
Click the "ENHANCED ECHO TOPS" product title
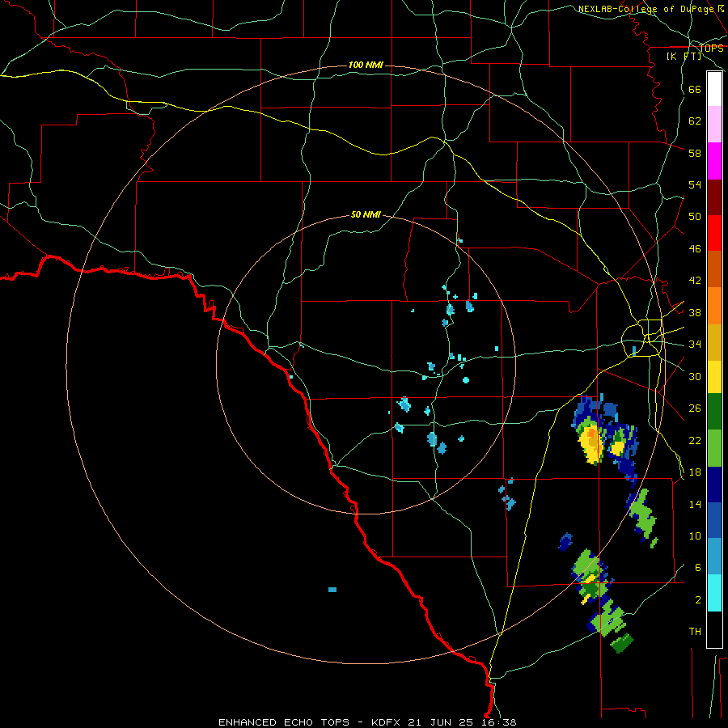click(x=284, y=722)
